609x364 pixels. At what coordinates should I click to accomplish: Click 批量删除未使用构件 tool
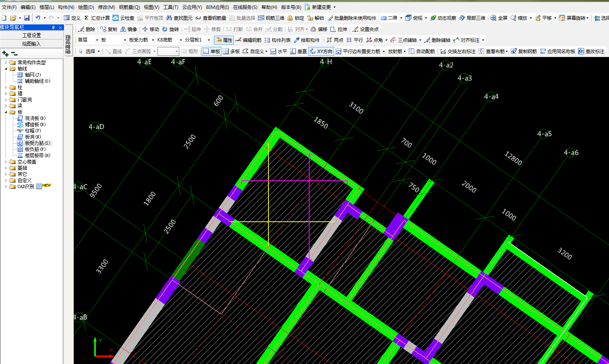[x=352, y=18]
